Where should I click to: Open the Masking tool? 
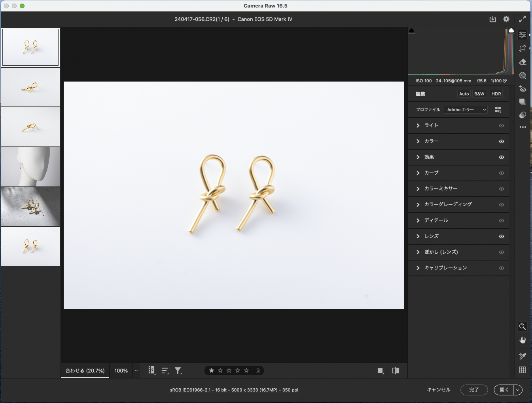pos(523,75)
